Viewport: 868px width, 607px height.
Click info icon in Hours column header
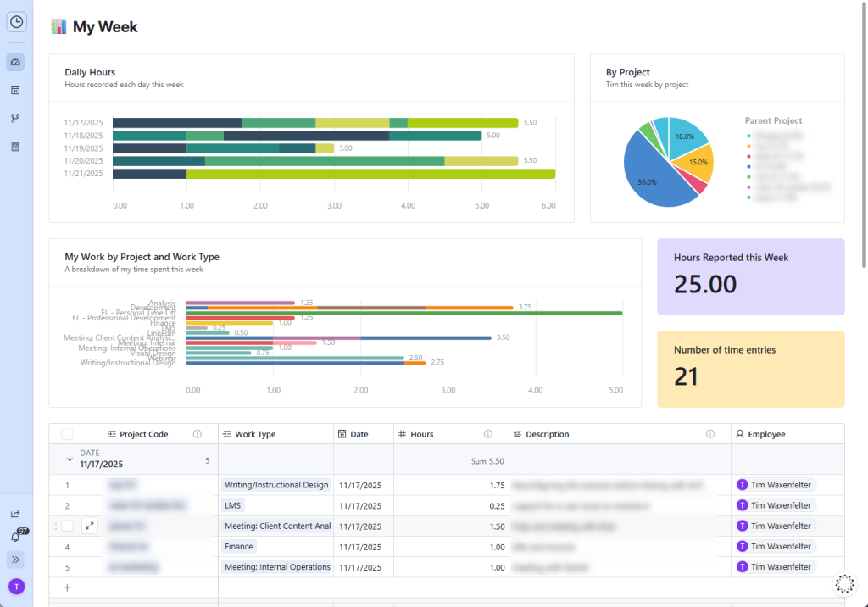[x=487, y=434]
